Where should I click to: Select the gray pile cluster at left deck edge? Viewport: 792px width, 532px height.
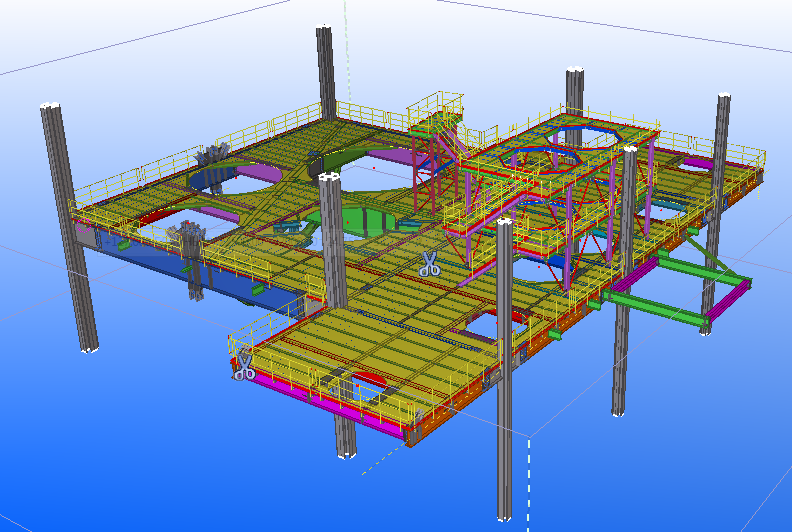pos(190,240)
